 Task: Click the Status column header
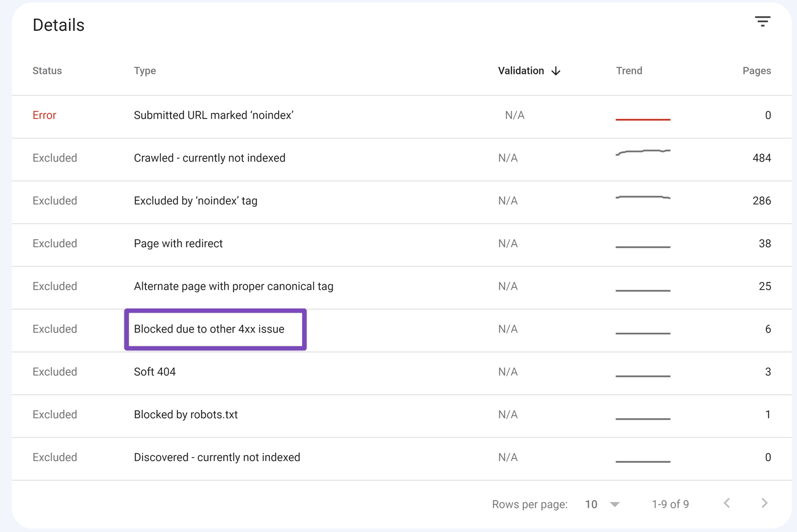(x=47, y=71)
